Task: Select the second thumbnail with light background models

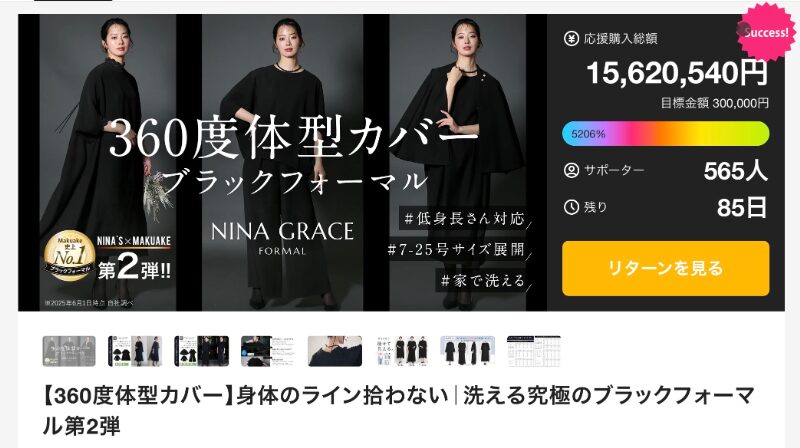Action: 135,351
